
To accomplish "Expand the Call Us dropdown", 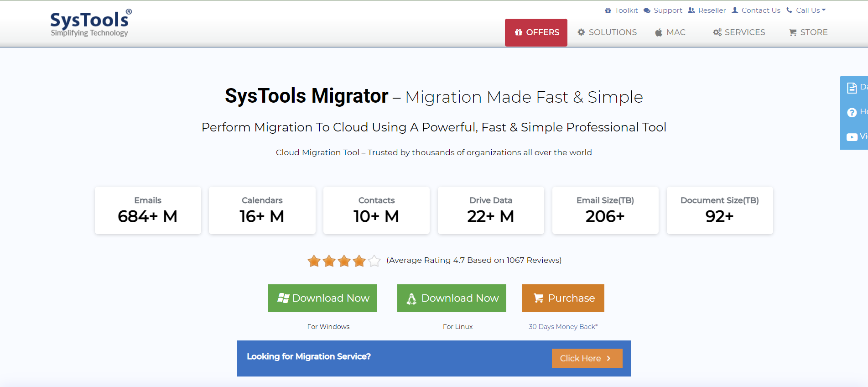I will pyautogui.click(x=806, y=10).
